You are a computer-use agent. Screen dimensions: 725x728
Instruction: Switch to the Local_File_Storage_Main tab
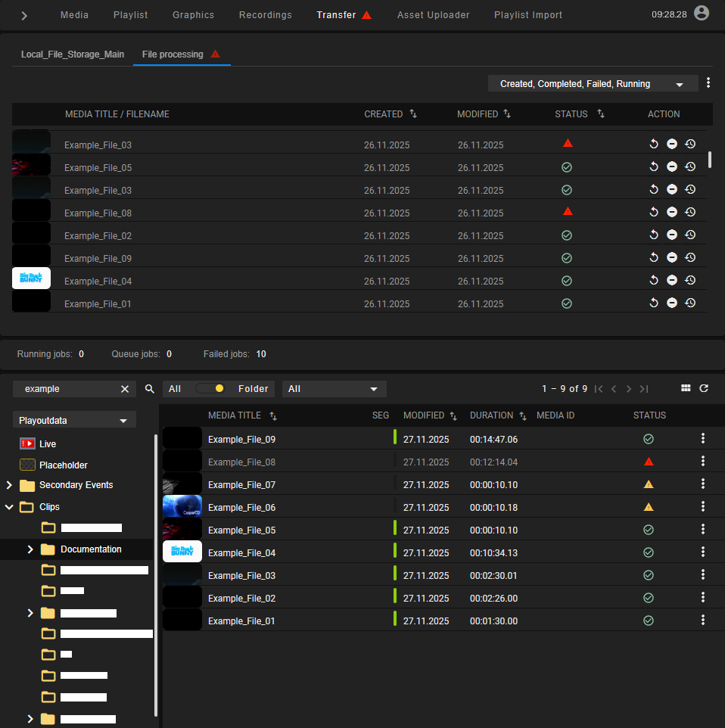coord(72,54)
